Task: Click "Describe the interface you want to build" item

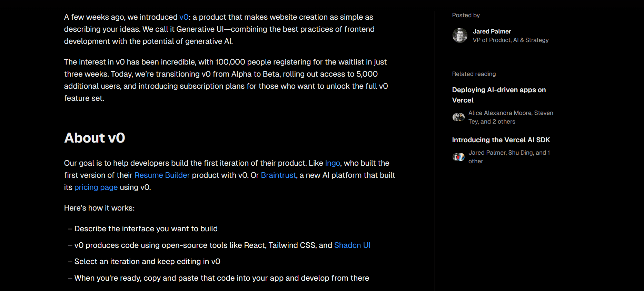Action: point(146,229)
